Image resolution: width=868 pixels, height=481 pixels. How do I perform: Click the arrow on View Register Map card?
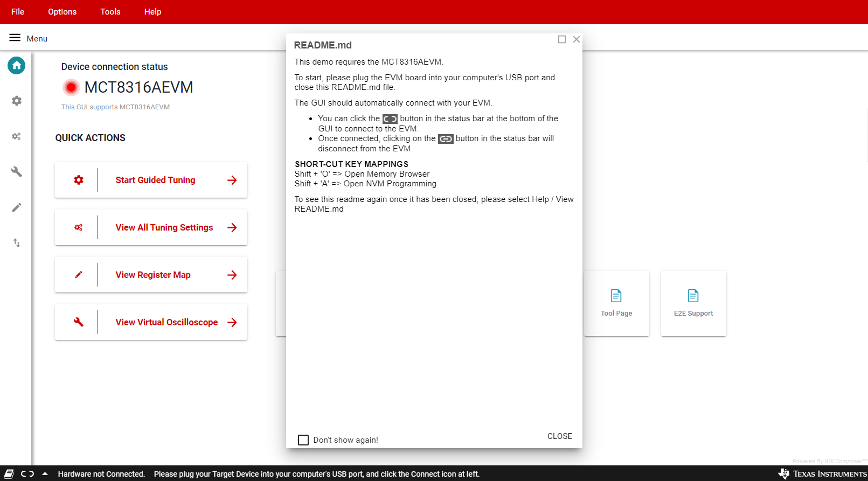pyautogui.click(x=232, y=275)
